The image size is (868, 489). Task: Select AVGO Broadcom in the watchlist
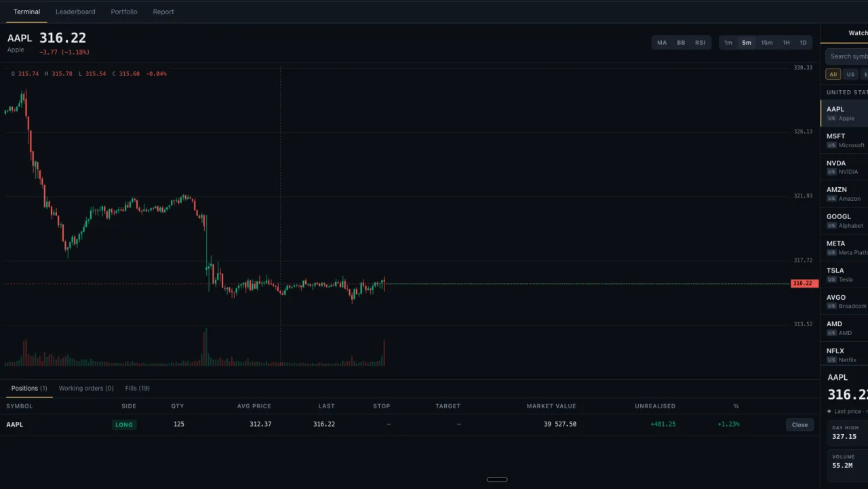click(844, 301)
